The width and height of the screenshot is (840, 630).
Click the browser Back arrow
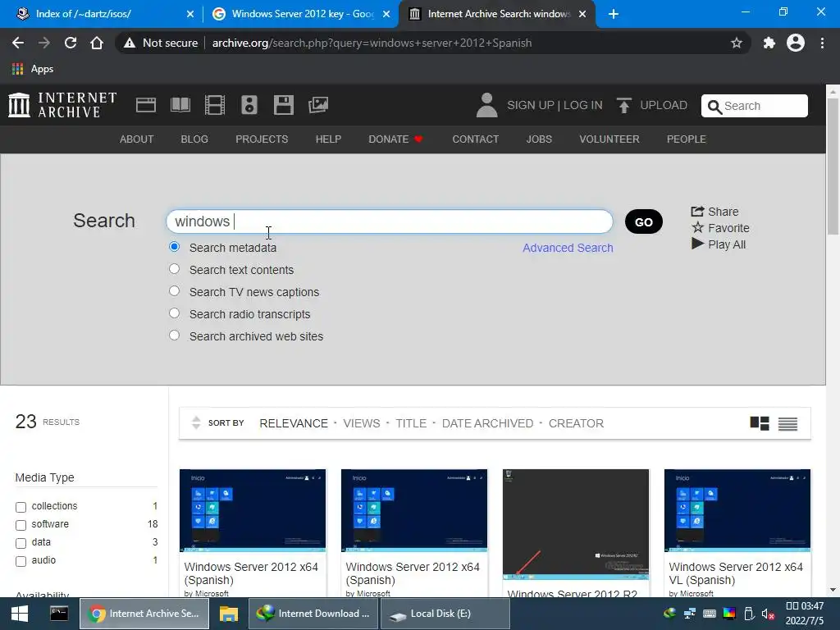(18, 43)
